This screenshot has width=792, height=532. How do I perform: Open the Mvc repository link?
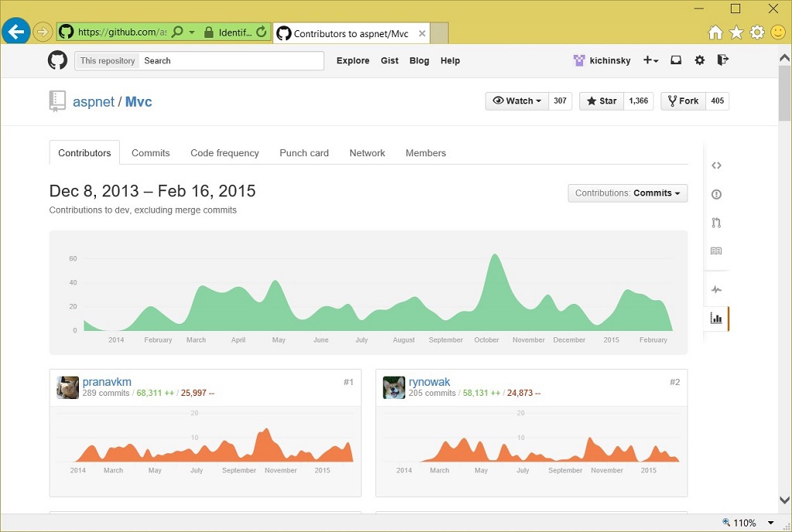click(x=138, y=102)
